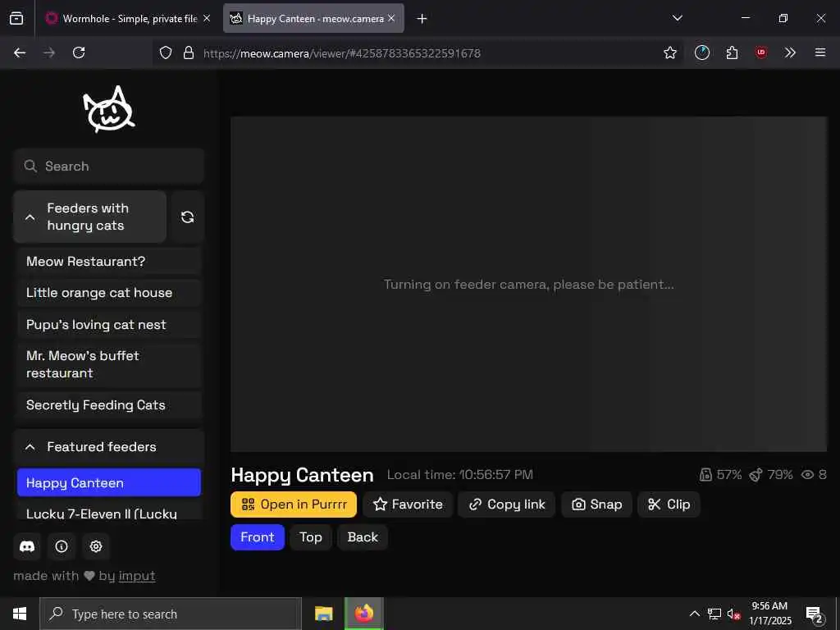Open File Explorer from taskbar
The height and width of the screenshot is (630, 840).
pyautogui.click(x=323, y=614)
